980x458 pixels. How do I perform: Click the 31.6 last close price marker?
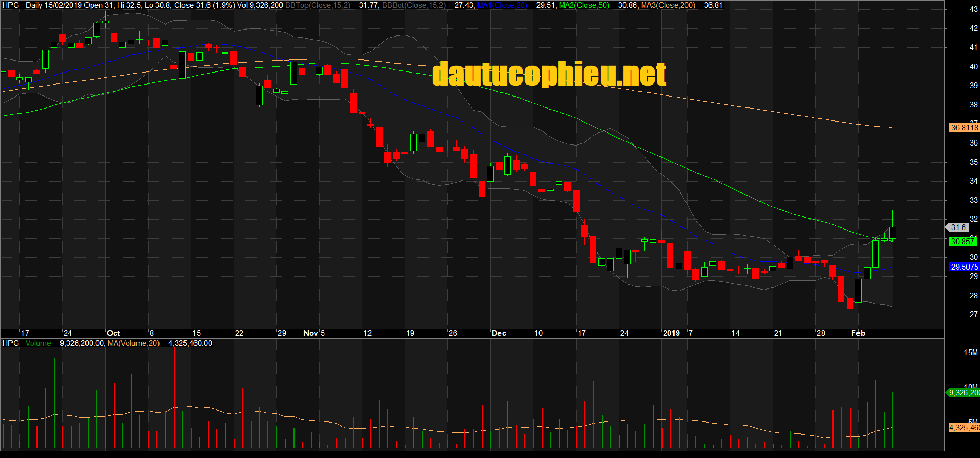tap(958, 227)
